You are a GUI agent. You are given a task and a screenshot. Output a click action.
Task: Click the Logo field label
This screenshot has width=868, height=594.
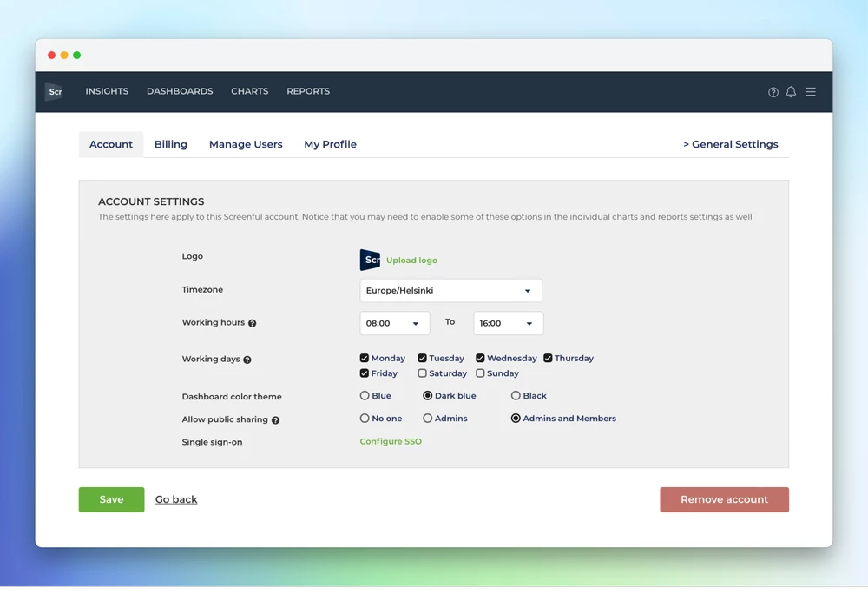pos(192,256)
